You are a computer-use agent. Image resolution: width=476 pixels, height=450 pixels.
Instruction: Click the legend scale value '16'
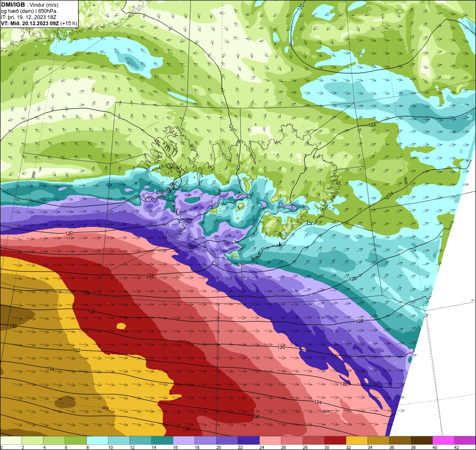pos(175,447)
